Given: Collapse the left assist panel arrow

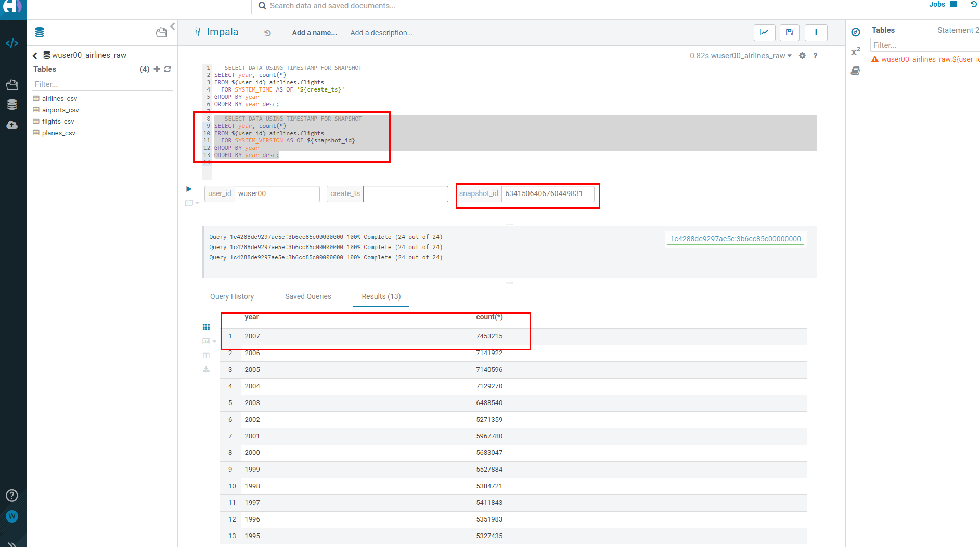Looking at the screenshot, I should tap(173, 26).
